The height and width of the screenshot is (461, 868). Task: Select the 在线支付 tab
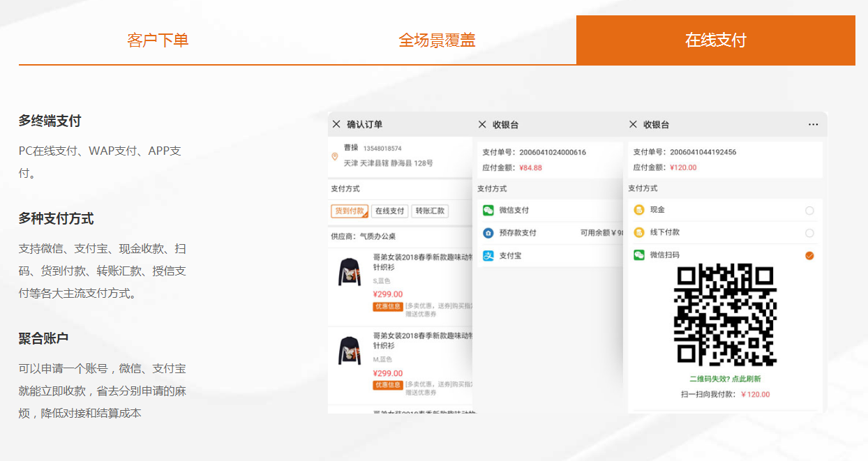coord(715,40)
